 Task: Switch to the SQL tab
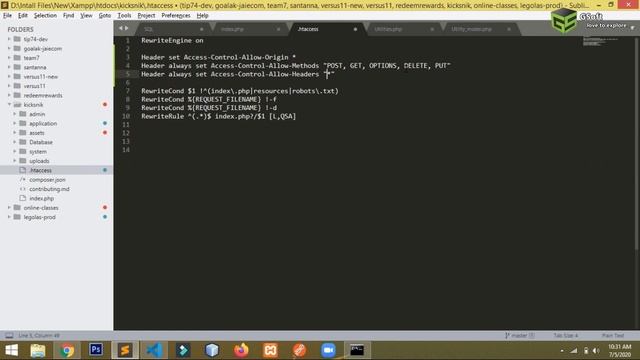(x=173, y=29)
